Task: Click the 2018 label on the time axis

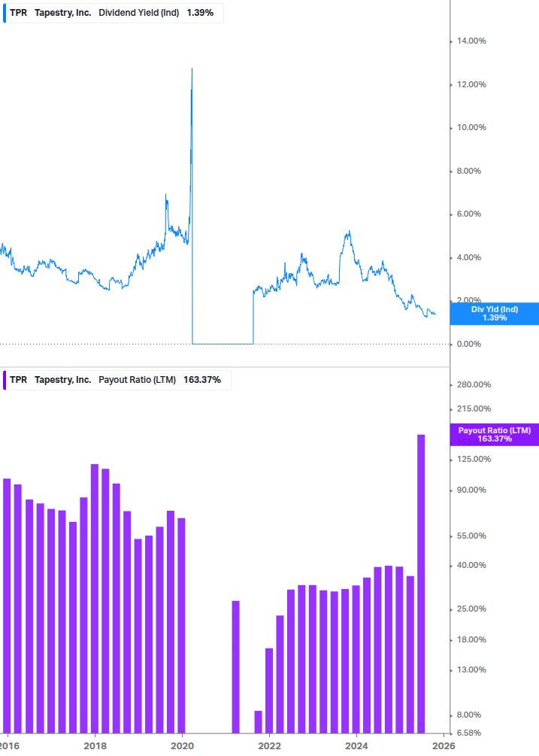Action: [x=95, y=745]
